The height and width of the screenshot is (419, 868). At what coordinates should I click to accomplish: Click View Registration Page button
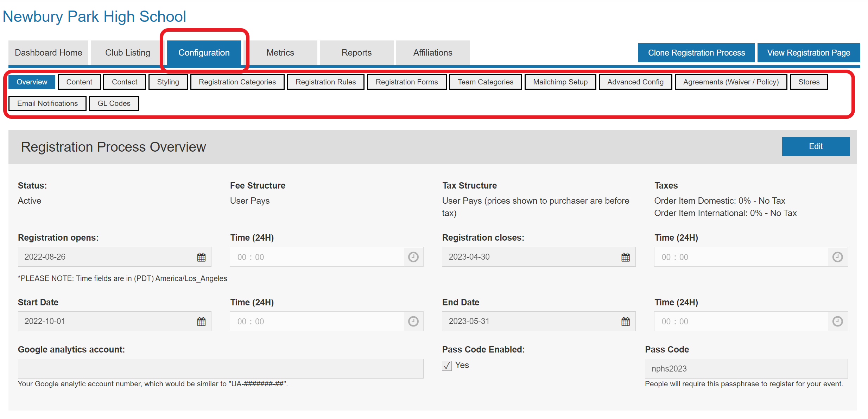click(808, 53)
